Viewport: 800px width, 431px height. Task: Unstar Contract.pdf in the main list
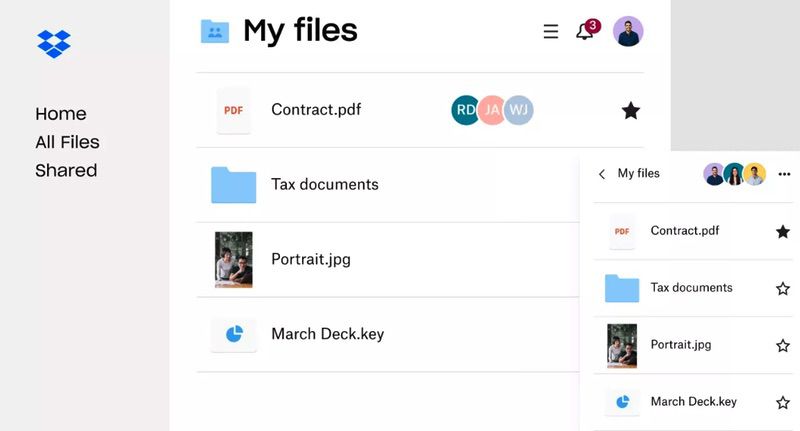click(631, 110)
